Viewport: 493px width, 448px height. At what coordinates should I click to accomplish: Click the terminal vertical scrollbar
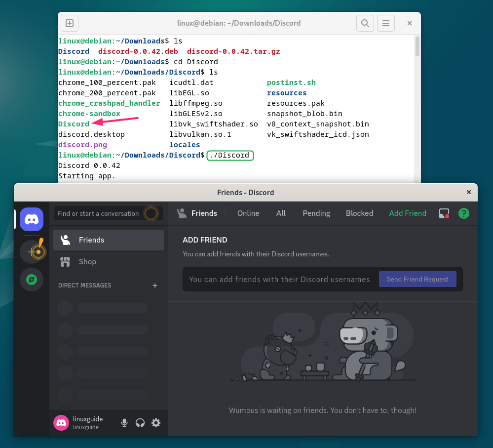coord(417,47)
